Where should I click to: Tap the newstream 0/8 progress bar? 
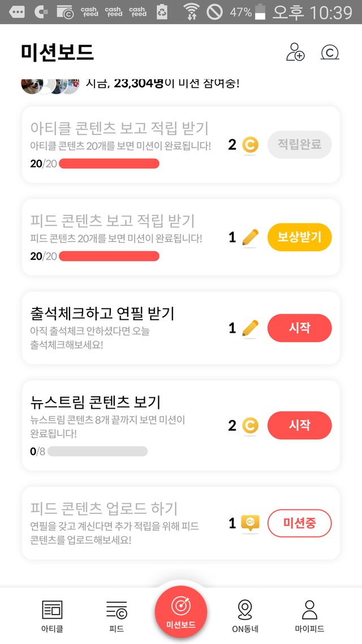point(97,452)
